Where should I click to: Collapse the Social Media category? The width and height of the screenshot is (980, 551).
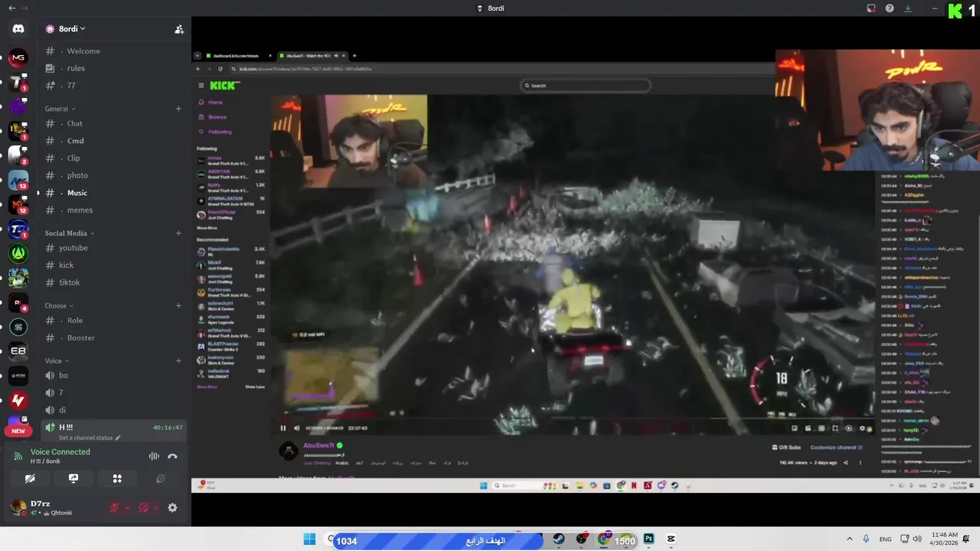tap(69, 233)
